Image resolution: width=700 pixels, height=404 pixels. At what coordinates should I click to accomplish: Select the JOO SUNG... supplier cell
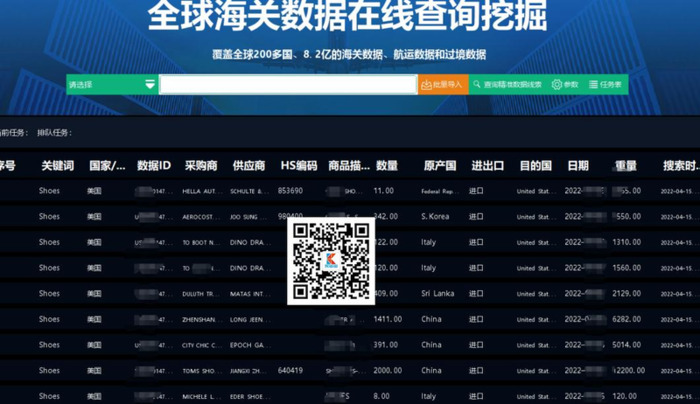click(x=250, y=217)
